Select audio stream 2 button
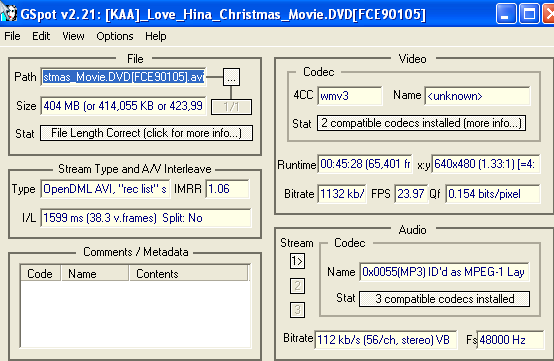This screenshot has height=361, width=554. [x=297, y=286]
